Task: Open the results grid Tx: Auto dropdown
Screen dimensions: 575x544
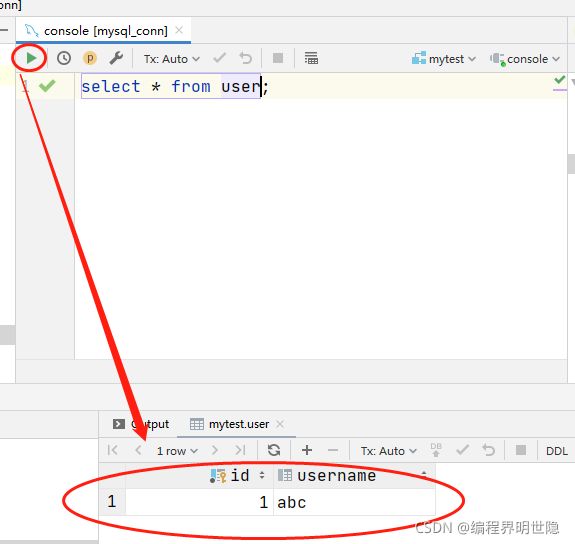Action: (x=389, y=451)
